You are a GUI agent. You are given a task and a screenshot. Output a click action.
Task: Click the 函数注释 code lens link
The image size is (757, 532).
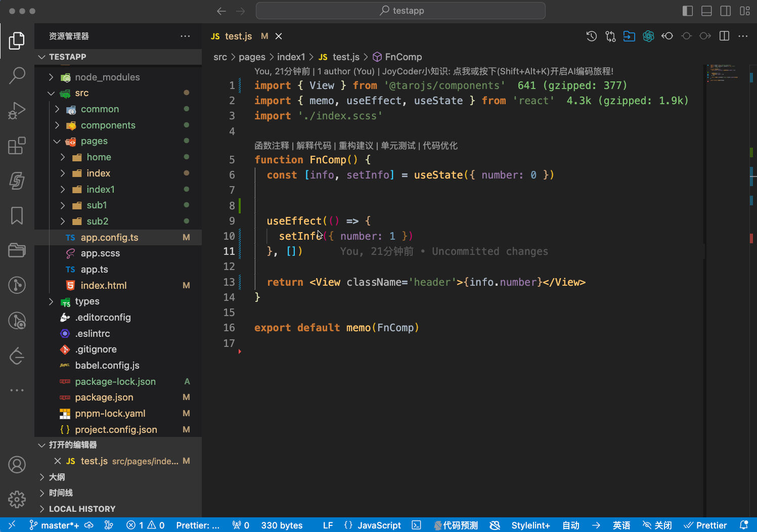pyautogui.click(x=272, y=146)
